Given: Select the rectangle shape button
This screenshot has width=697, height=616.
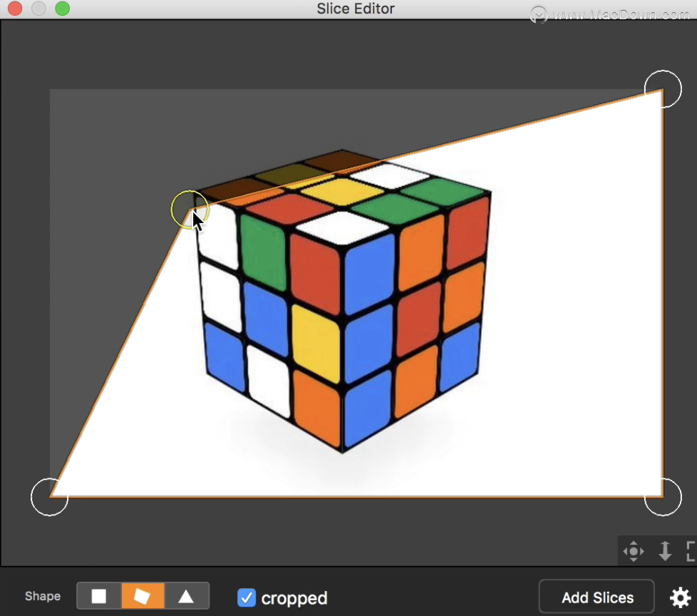Looking at the screenshot, I should tap(98, 596).
